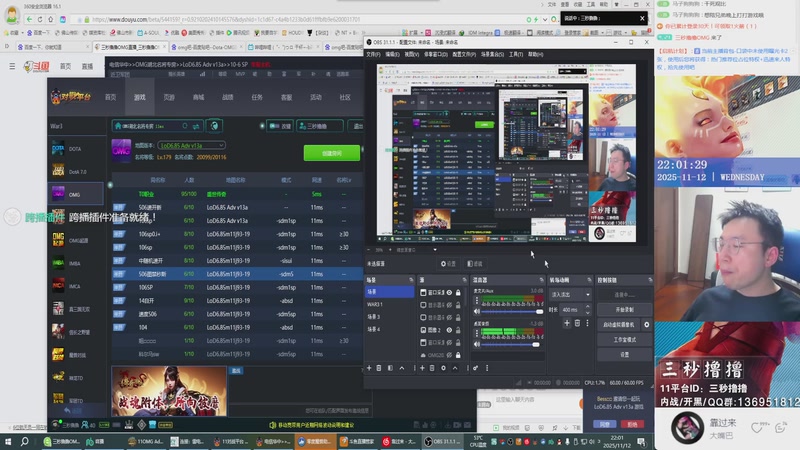Toggle visibility eye of 图像 2 source
The image size is (800, 450).
[449, 330]
